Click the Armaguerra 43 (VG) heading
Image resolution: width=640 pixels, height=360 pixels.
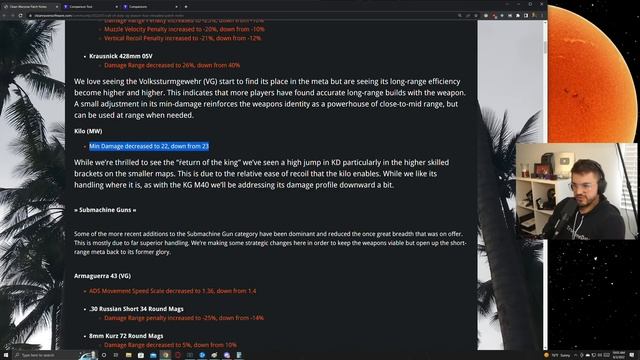[102, 276]
